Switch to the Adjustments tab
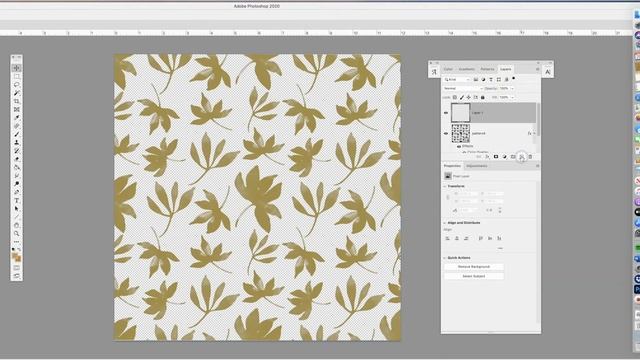This screenshot has height=360, width=640. (x=477, y=166)
